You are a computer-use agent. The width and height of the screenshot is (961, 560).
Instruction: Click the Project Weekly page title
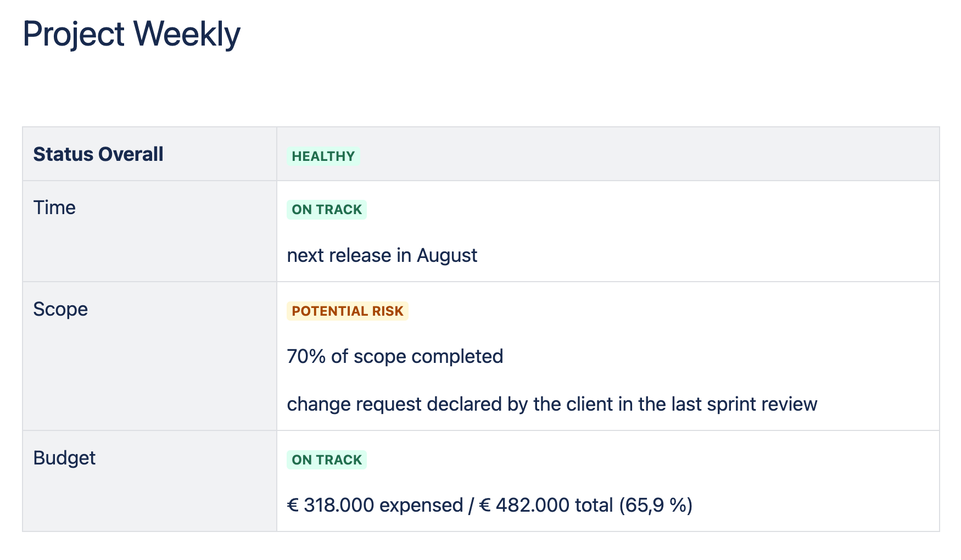(x=131, y=34)
